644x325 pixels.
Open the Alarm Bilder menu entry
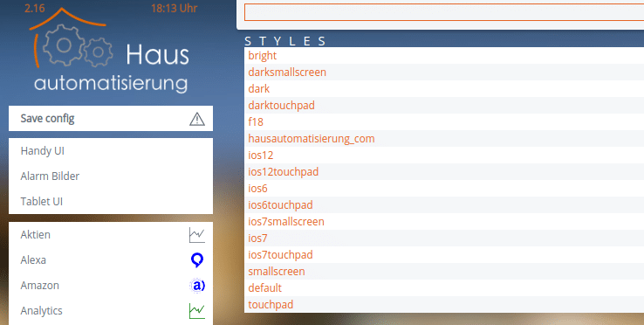coord(50,176)
